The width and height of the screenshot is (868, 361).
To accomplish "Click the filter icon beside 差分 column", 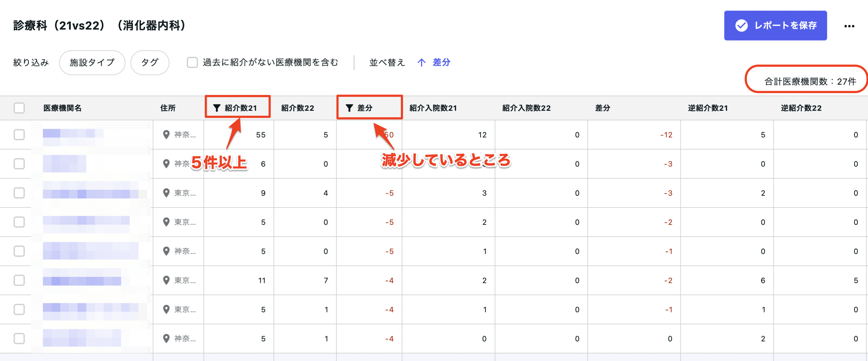I will (x=349, y=108).
